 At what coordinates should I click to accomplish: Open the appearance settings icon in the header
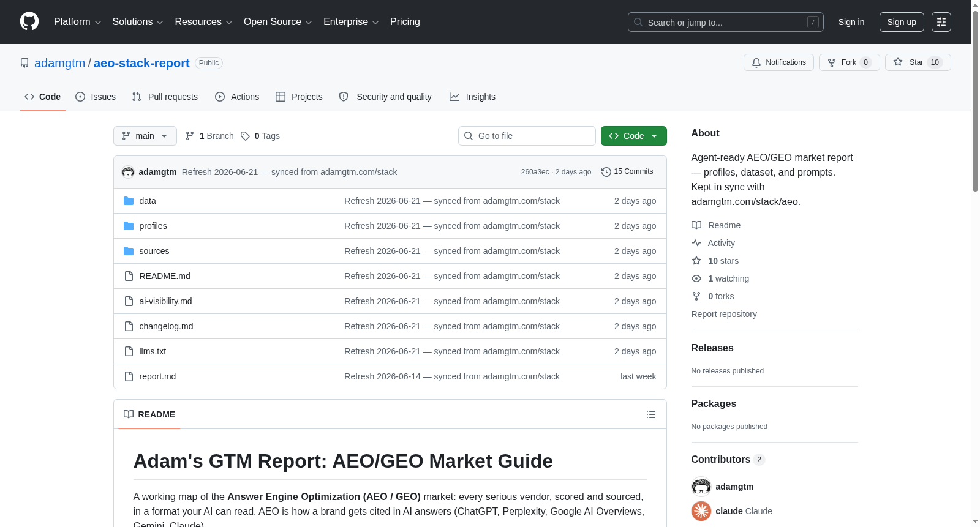coord(941,22)
